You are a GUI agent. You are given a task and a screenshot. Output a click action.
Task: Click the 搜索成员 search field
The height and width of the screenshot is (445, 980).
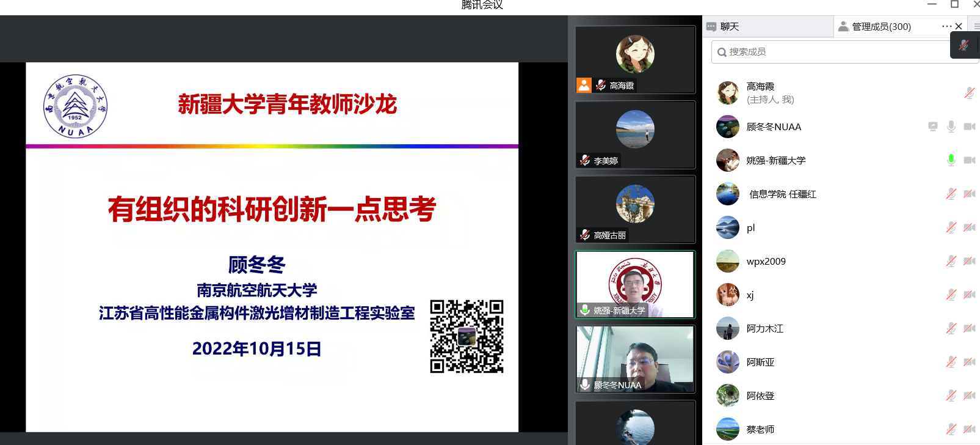coord(844,52)
